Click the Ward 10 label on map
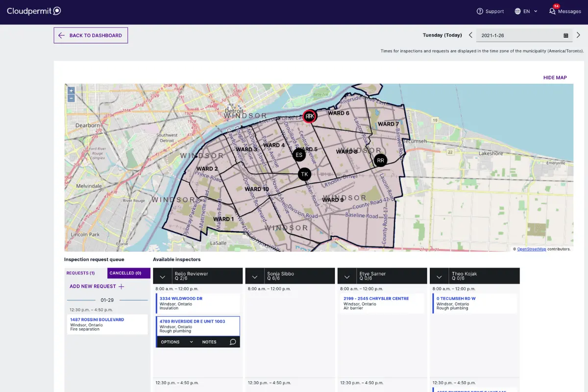The image size is (588, 392). coord(257,189)
